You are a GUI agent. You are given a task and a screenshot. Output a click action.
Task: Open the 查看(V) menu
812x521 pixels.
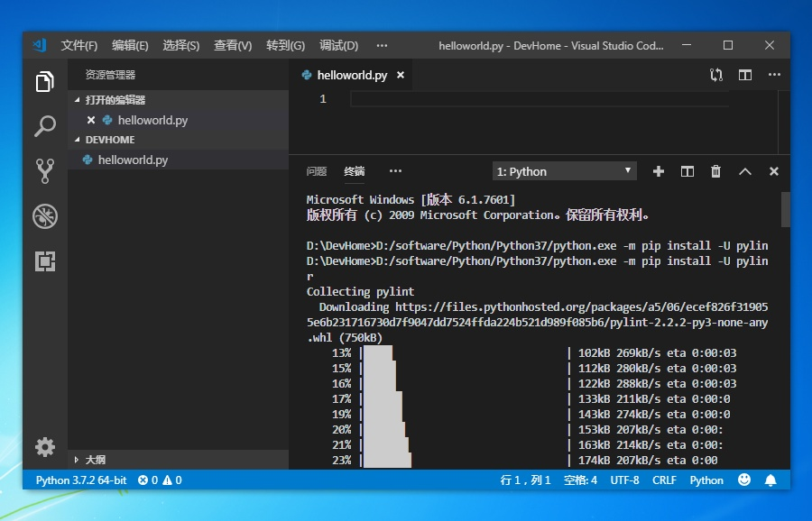[x=233, y=46]
